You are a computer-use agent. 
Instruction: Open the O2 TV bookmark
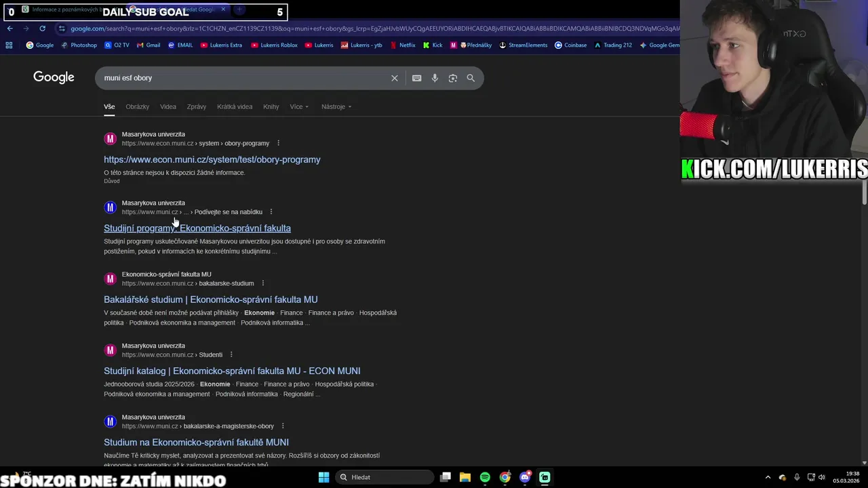pyautogui.click(x=117, y=45)
